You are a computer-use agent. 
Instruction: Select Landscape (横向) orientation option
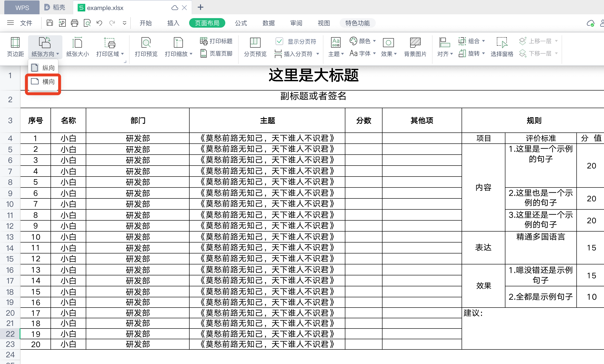(x=43, y=82)
